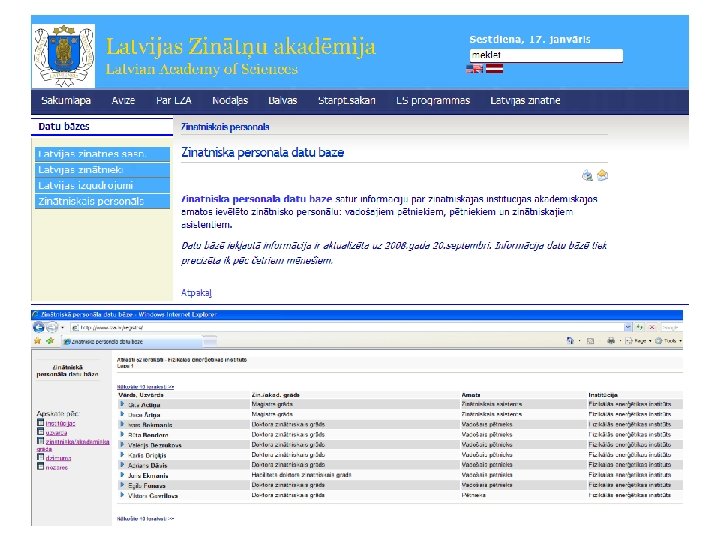Expand the Gavrilovs row arrow
Screen dimensions: 720x540
pyautogui.click(x=122, y=495)
